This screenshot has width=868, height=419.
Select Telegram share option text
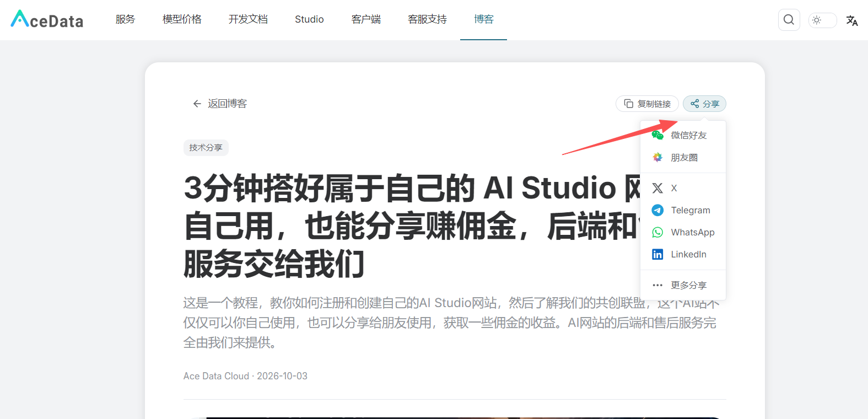pos(691,210)
